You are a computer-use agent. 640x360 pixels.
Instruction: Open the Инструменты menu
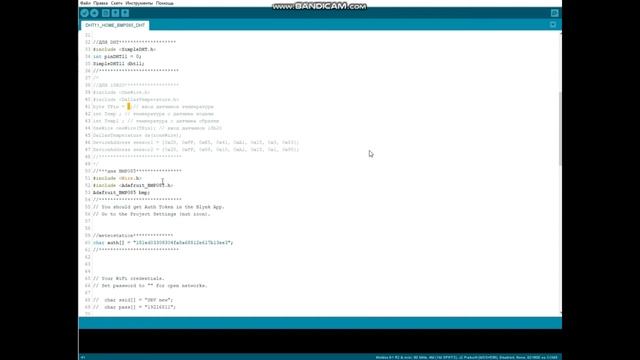[139, 3]
